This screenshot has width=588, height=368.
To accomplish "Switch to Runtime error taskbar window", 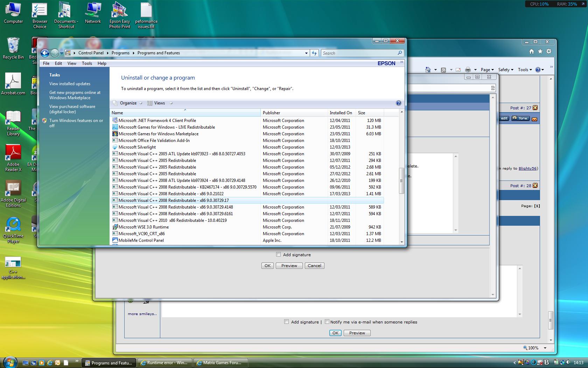I will click(165, 363).
